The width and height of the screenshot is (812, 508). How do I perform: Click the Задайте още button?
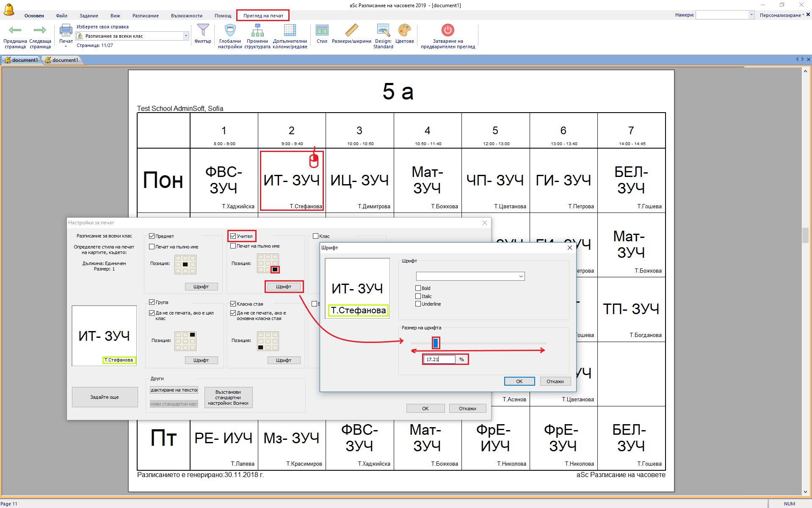point(105,397)
